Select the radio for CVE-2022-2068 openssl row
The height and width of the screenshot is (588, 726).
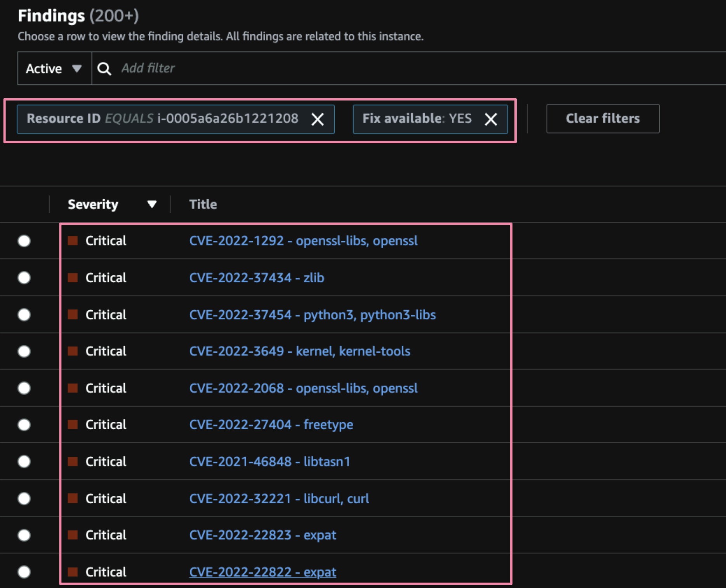(x=24, y=388)
